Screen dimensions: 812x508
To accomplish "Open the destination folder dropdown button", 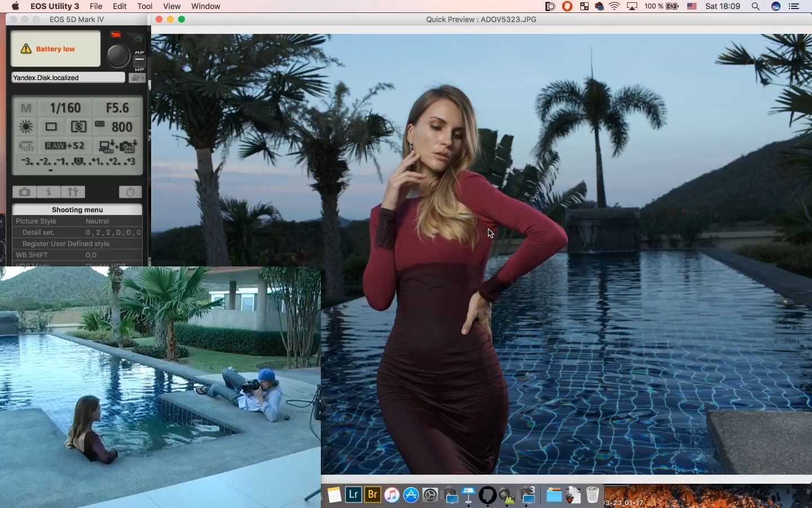I will (136, 78).
